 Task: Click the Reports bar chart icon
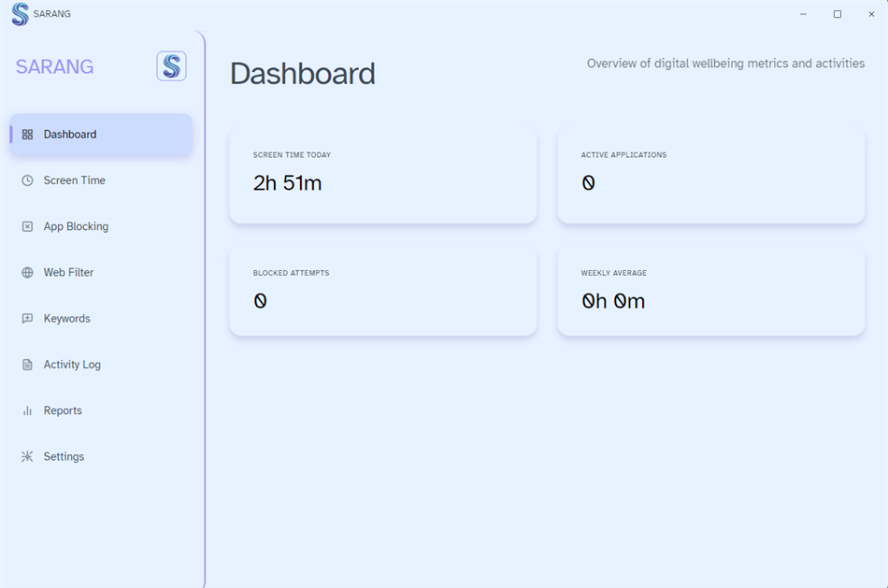click(27, 410)
